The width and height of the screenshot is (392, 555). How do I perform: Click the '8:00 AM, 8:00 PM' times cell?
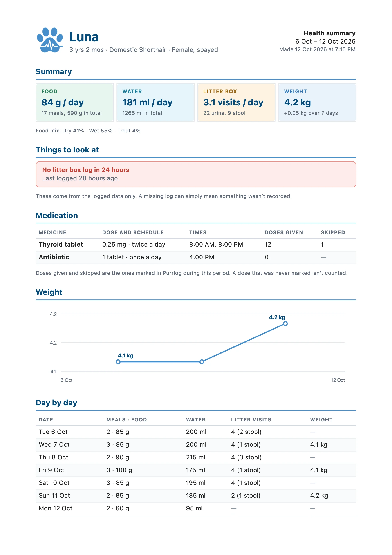click(216, 244)
